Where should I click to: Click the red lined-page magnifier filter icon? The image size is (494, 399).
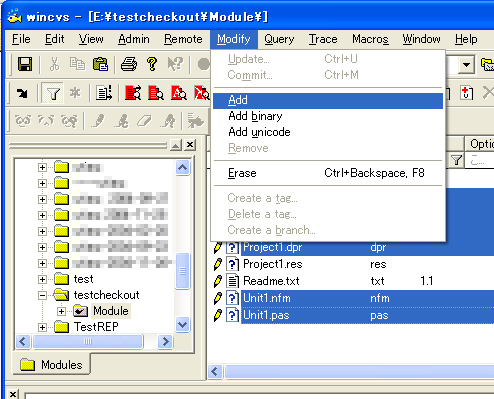[x=156, y=93]
